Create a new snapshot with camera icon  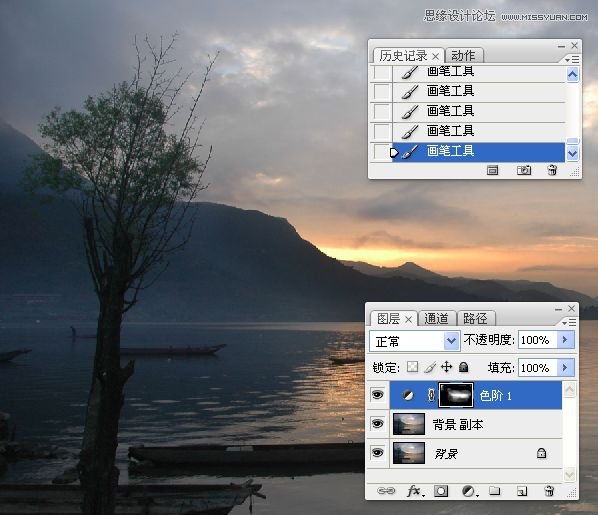point(524,170)
